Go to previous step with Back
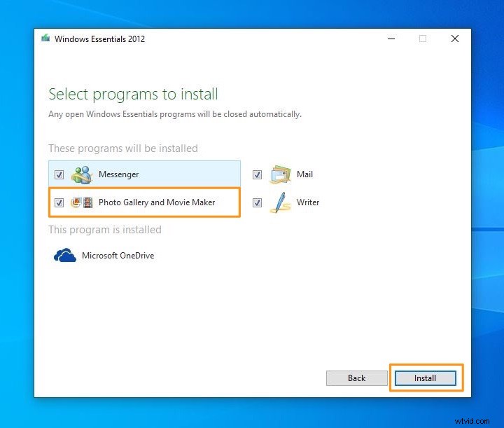The height and width of the screenshot is (428, 504). point(356,378)
